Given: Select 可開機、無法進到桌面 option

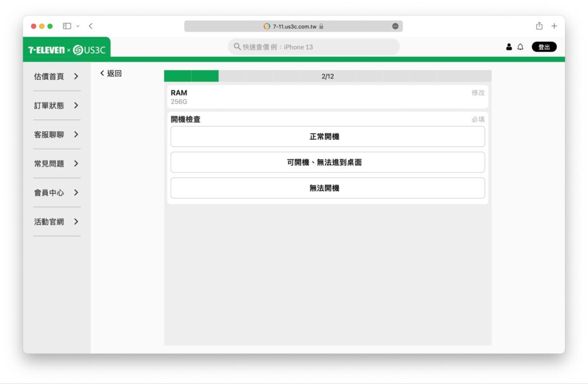Looking at the screenshot, I should tap(328, 162).
